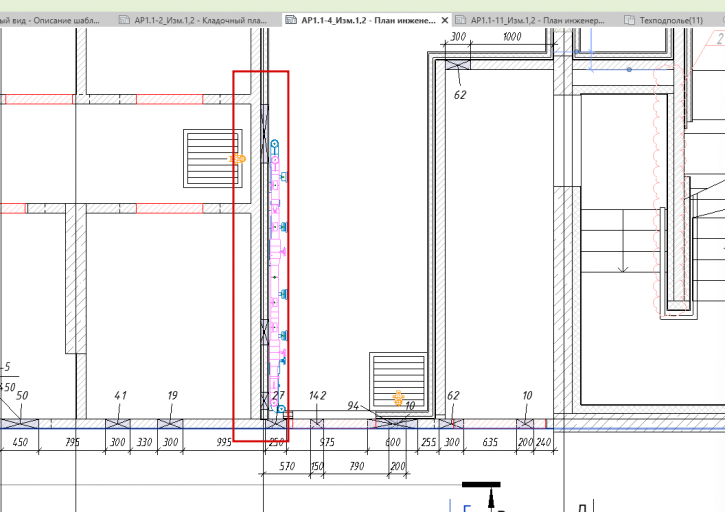Select the dimension text 635
This screenshot has width=725, height=512.
[490, 442]
